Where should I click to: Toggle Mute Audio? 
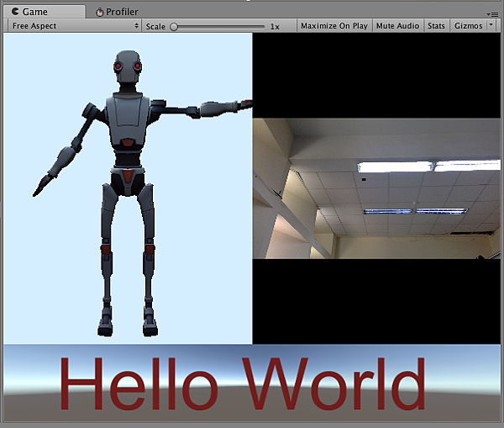[x=397, y=26]
